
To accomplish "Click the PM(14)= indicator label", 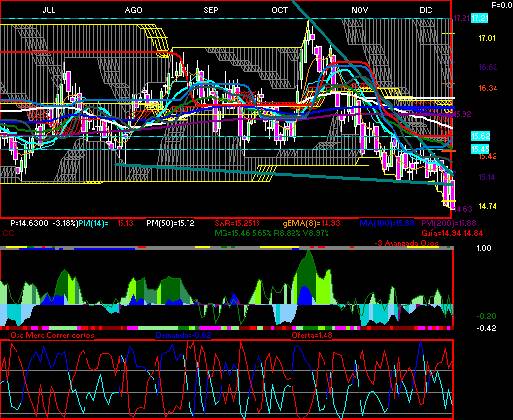I will (94, 223).
